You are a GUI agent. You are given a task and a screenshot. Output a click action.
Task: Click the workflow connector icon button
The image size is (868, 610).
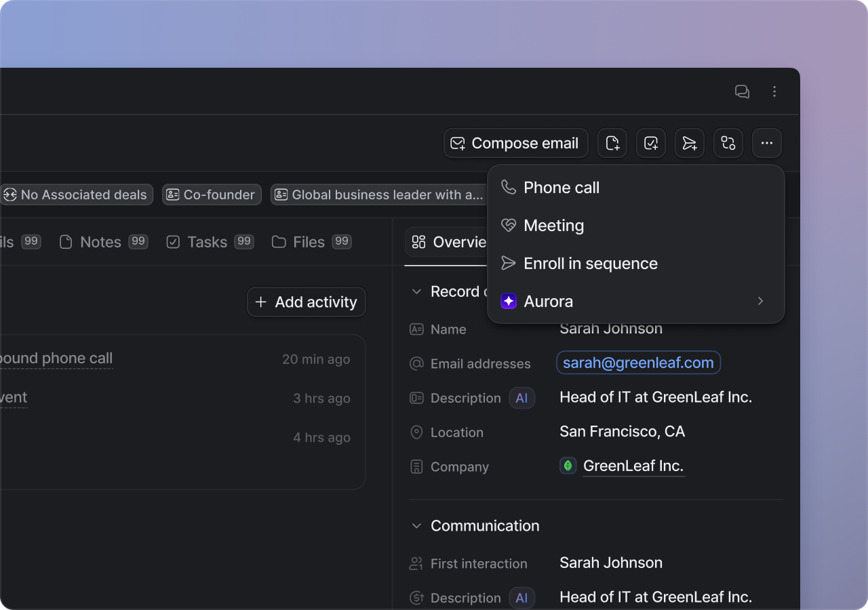(x=728, y=143)
